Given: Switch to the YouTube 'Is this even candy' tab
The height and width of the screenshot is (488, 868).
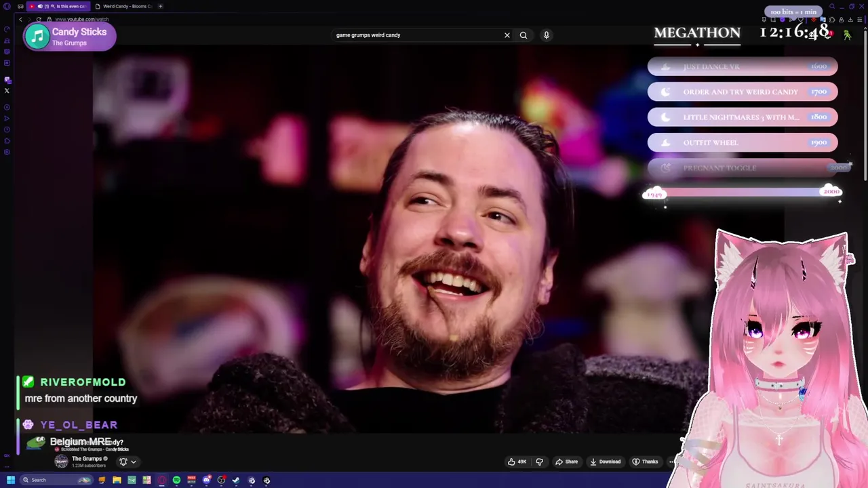Looking at the screenshot, I should [58, 6].
